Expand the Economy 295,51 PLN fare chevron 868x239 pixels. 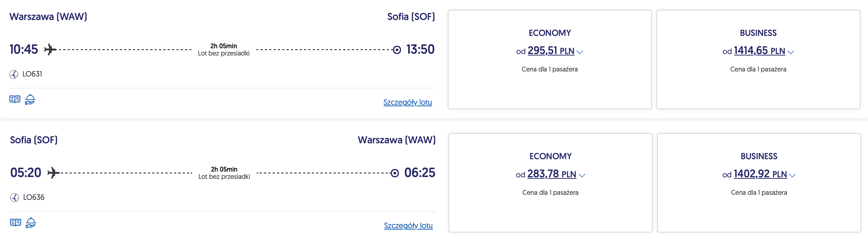coord(580,52)
